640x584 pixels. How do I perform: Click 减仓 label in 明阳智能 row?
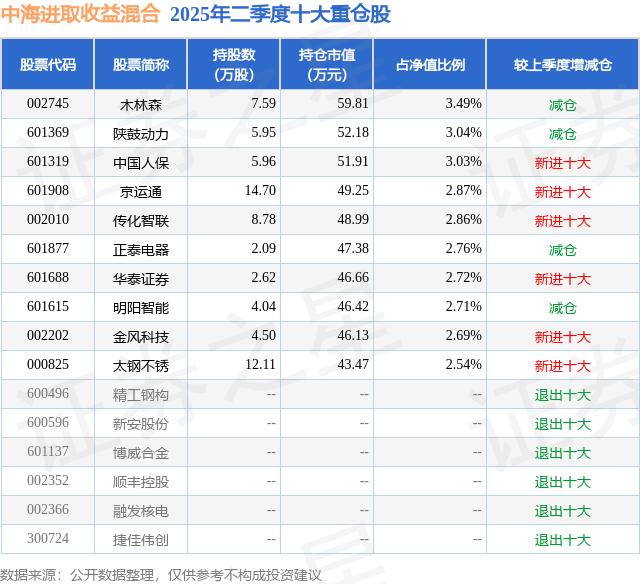(x=563, y=308)
